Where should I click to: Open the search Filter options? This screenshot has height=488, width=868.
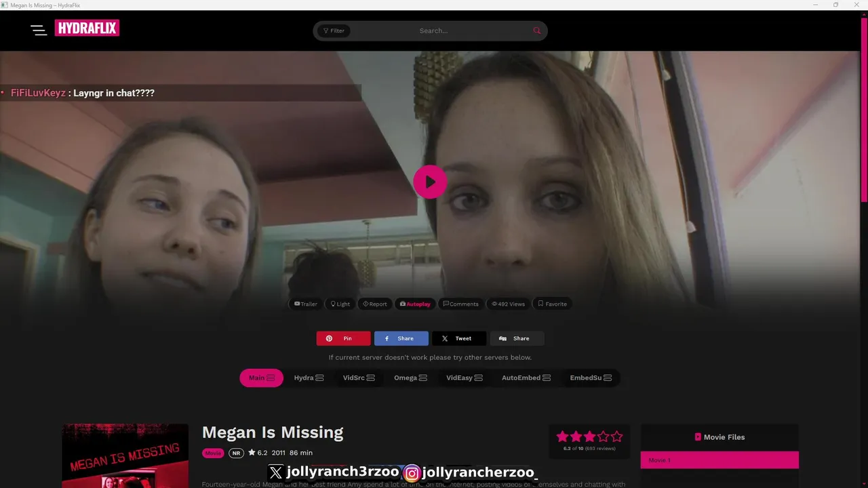coord(334,30)
